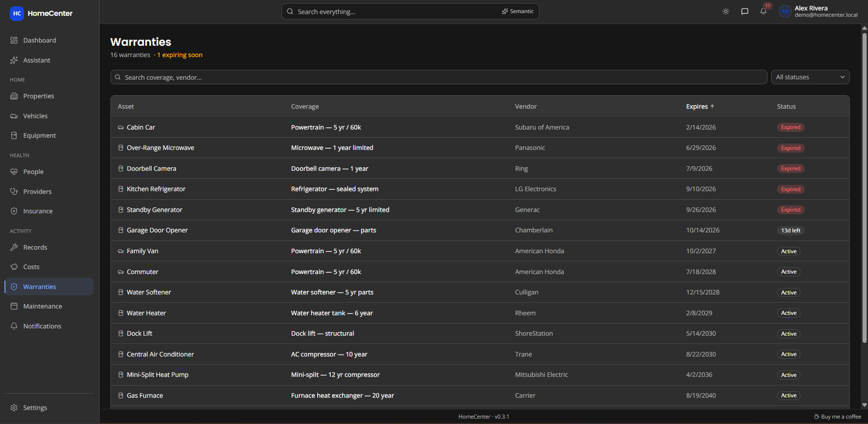Click the 1 expiring soon text
The image size is (868, 424).
click(180, 55)
